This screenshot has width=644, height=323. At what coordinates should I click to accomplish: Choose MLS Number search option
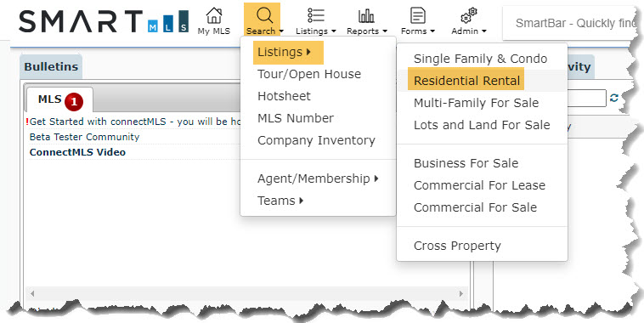pos(296,118)
